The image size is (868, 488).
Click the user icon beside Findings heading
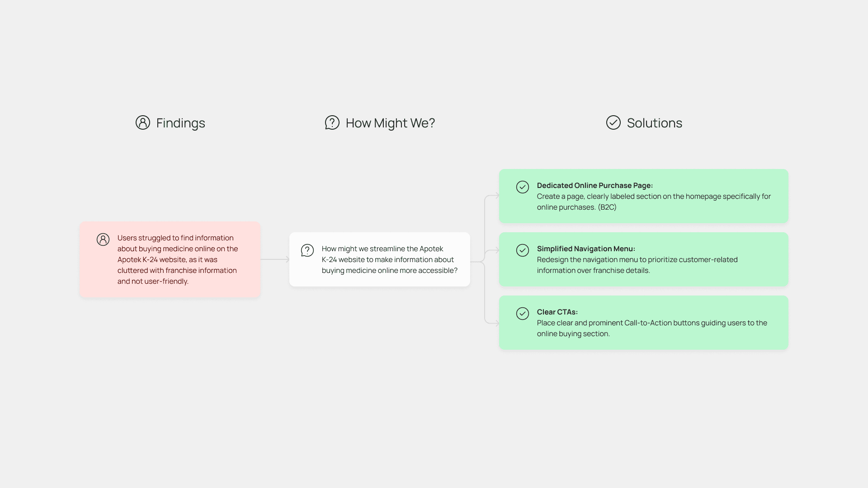(142, 122)
